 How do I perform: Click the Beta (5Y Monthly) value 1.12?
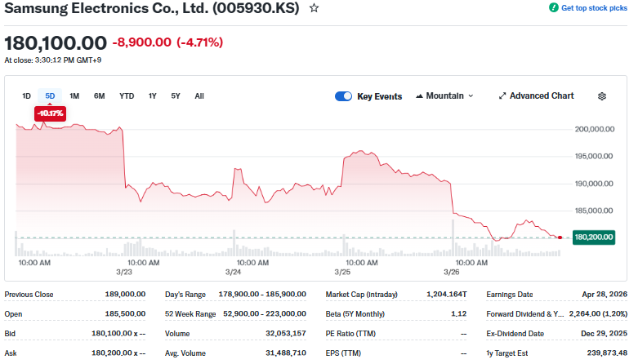tap(458, 313)
